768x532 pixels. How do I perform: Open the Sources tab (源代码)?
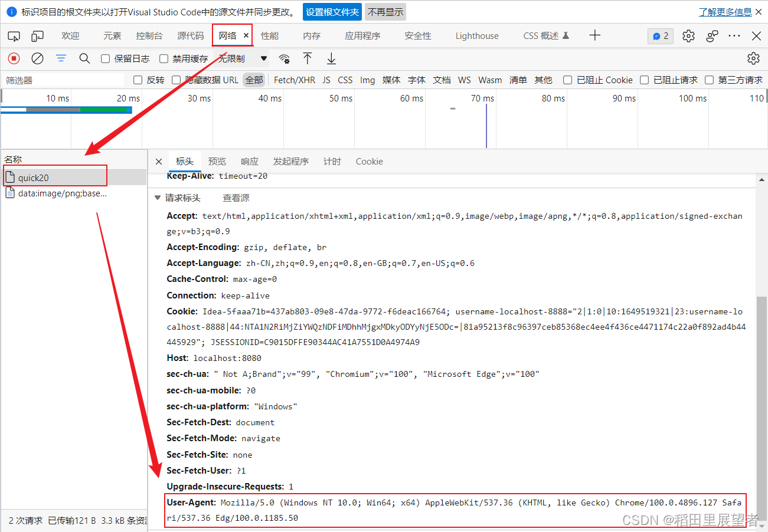[x=191, y=36]
